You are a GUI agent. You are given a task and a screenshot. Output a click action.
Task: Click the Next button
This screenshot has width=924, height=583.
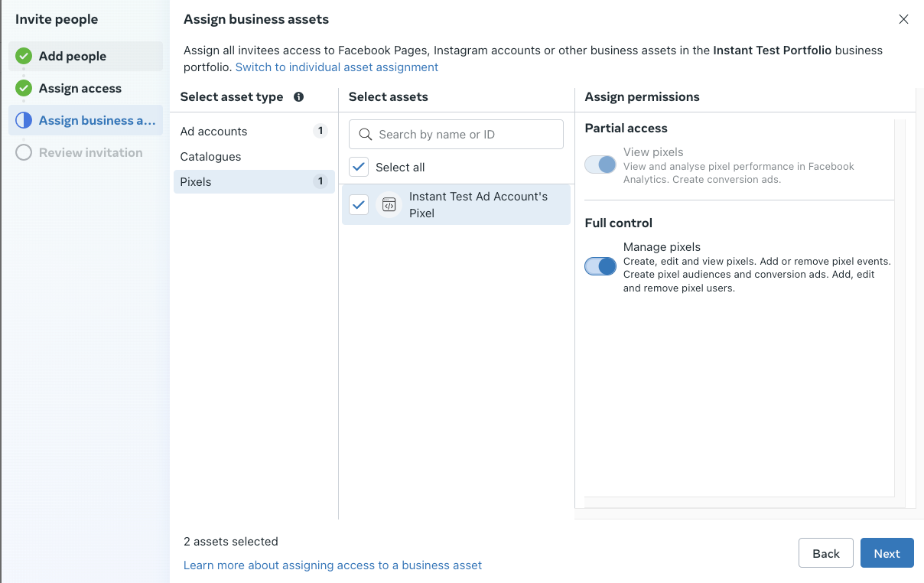point(887,553)
